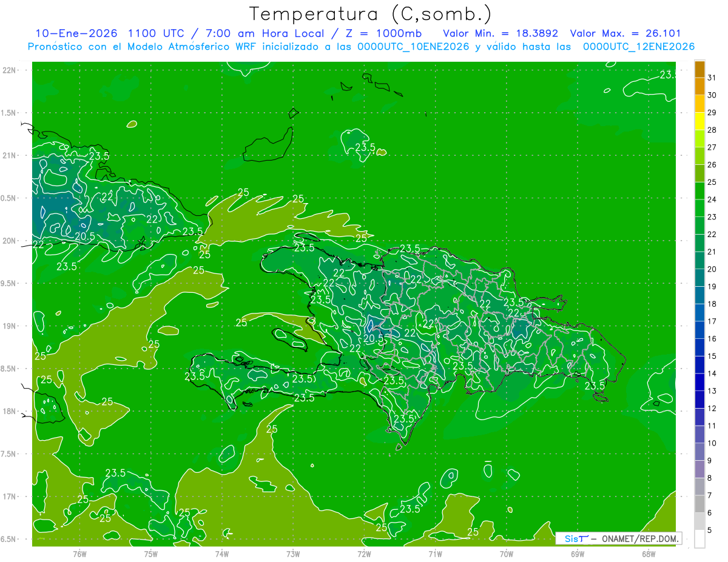Click the 'ONAMET/REP.DOM.' credit label
728x562 pixels.
641,538
